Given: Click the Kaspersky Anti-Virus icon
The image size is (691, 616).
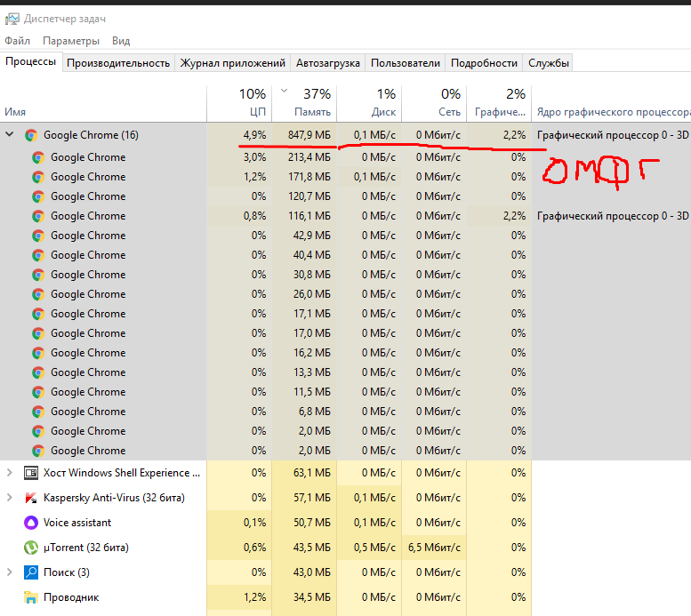Looking at the screenshot, I should (x=31, y=498).
